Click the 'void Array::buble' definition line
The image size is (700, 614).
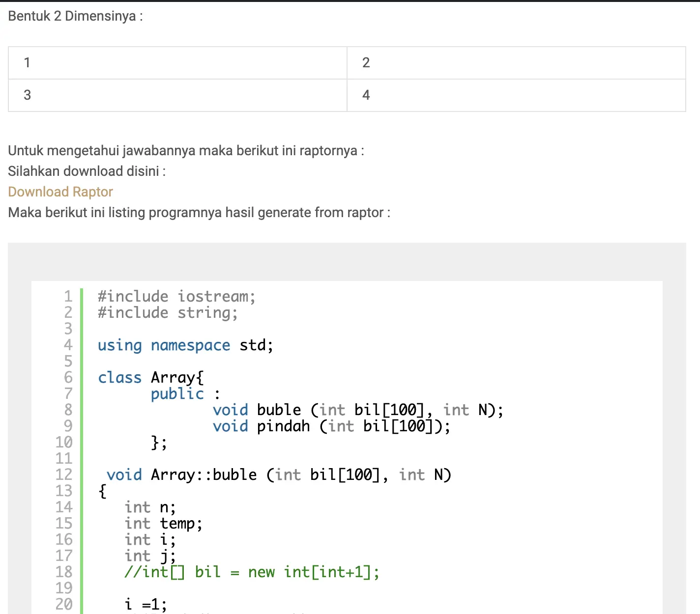279,474
